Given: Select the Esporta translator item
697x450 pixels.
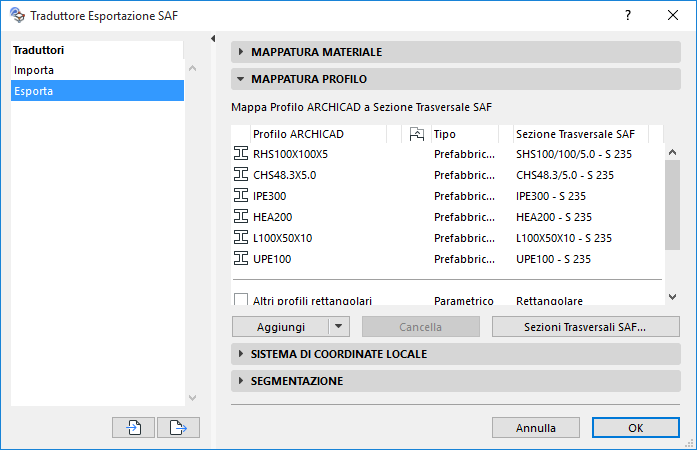Looking at the screenshot, I should pos(97,91).
